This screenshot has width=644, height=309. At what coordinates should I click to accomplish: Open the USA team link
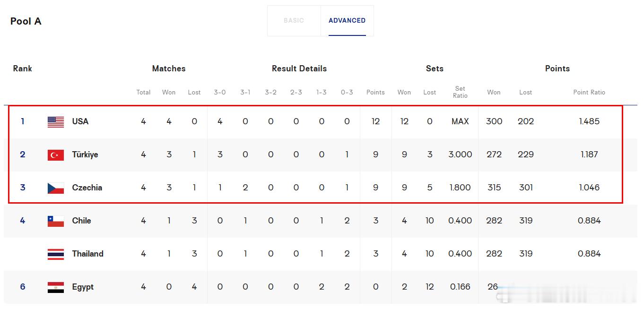[80, 121]
